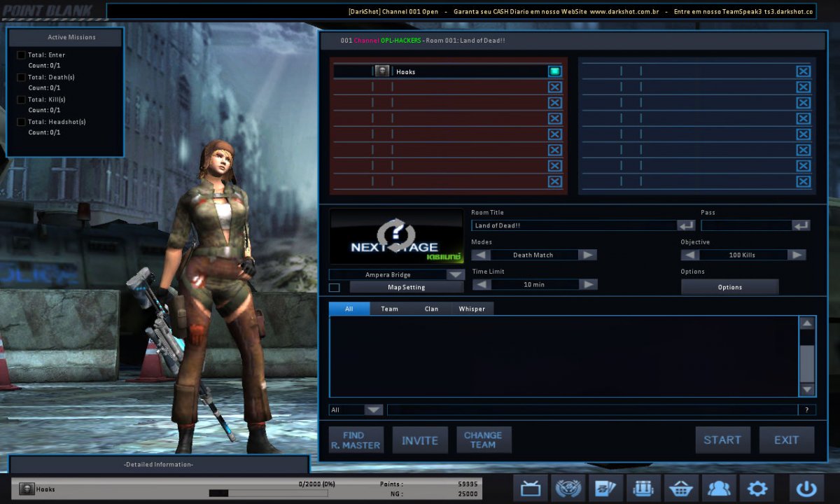Close the fourth blue team slot

coord(803,118)
